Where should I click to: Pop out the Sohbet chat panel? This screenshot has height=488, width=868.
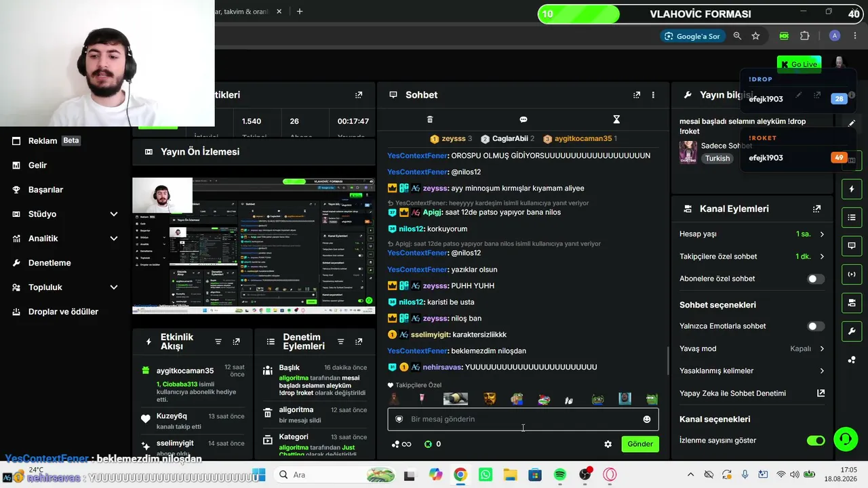pos(636,95)
